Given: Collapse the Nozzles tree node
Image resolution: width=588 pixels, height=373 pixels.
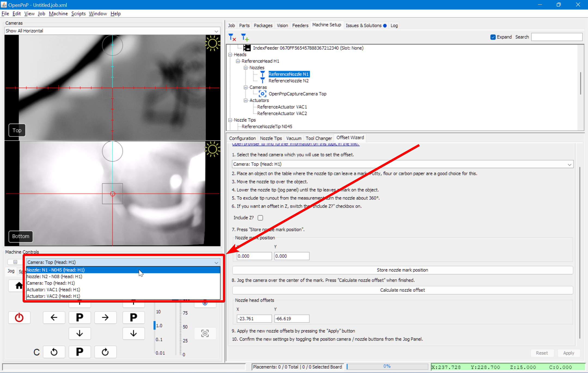Looking at the screenshot, I should click(x=246, y=68).
